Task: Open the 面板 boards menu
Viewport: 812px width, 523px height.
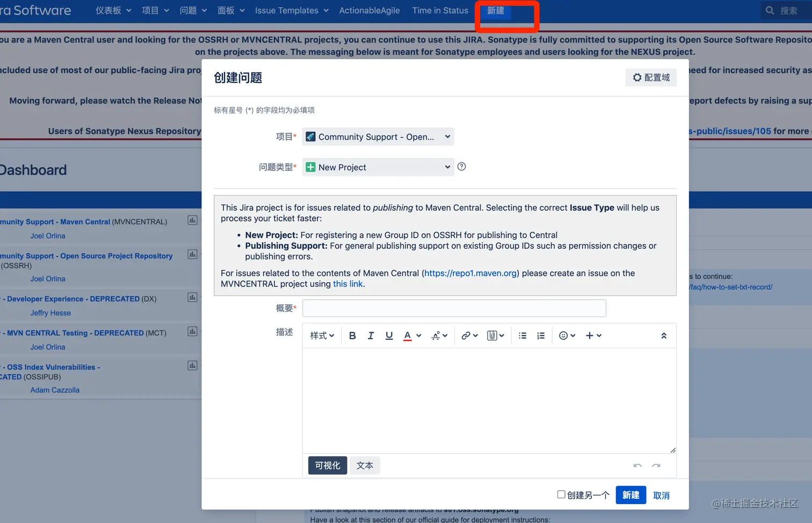Action: [231, 10]
